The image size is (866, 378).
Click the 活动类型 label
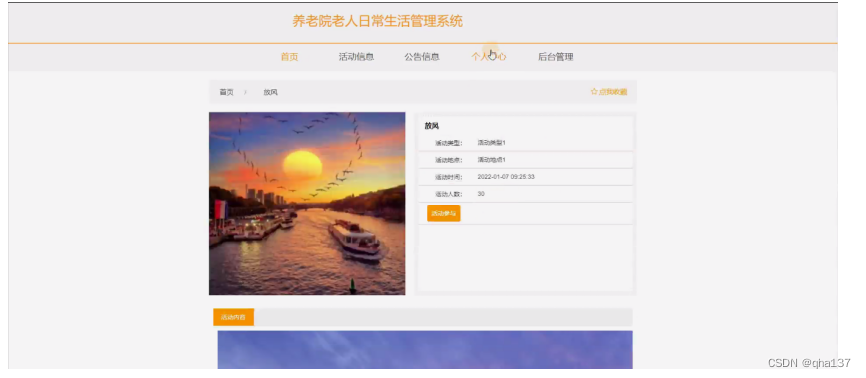[448, 143]
